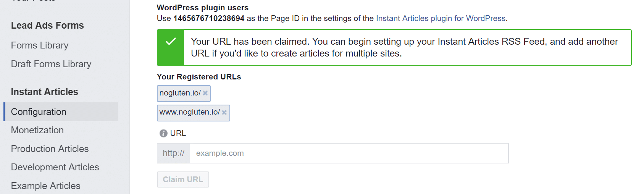This screenshot has width=644, height=194.
Task: Open the Monetization section
Action: pos(37,130)
